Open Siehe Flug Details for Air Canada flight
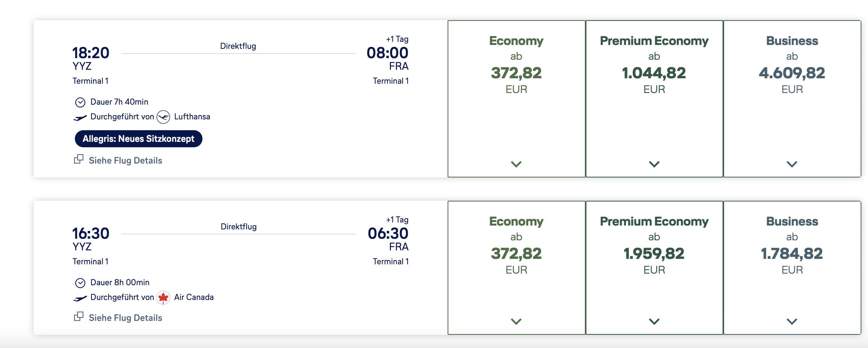 pyautogui.click(x=125, y=318)
